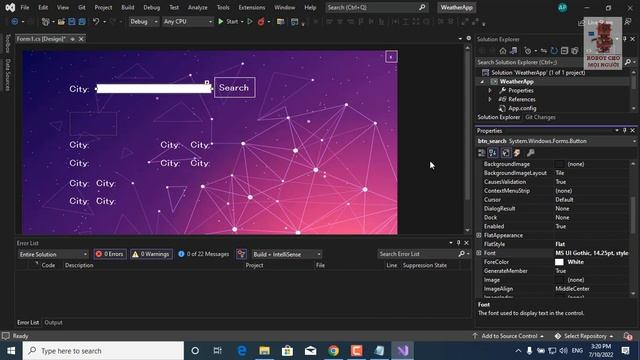Open the Debug menu

pos(151,7)
